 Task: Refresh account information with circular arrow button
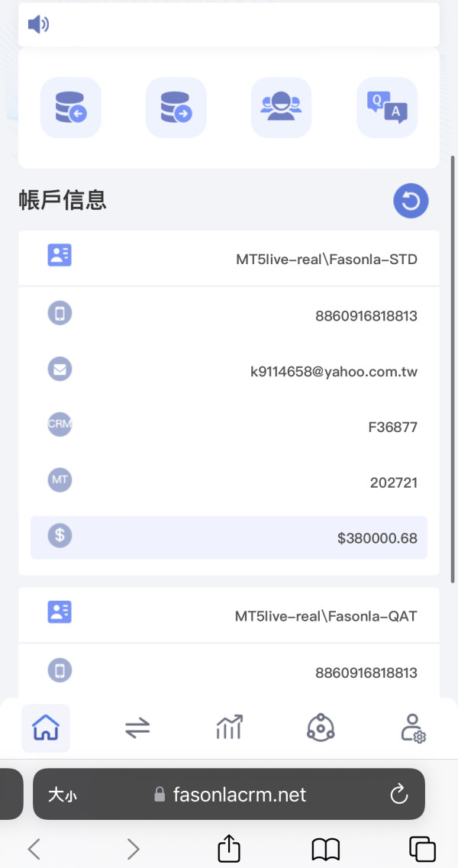pos(411,202)
